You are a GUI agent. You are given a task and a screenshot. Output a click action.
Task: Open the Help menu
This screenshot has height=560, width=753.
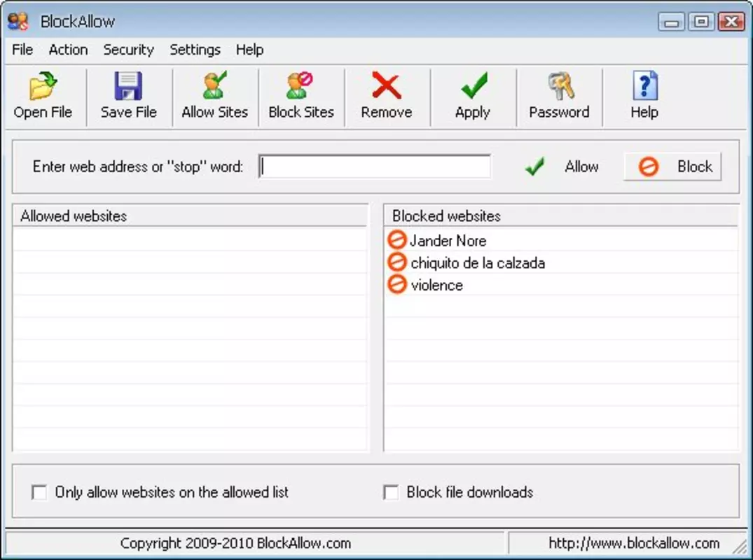pyautogui.click(x=250, y=50)
